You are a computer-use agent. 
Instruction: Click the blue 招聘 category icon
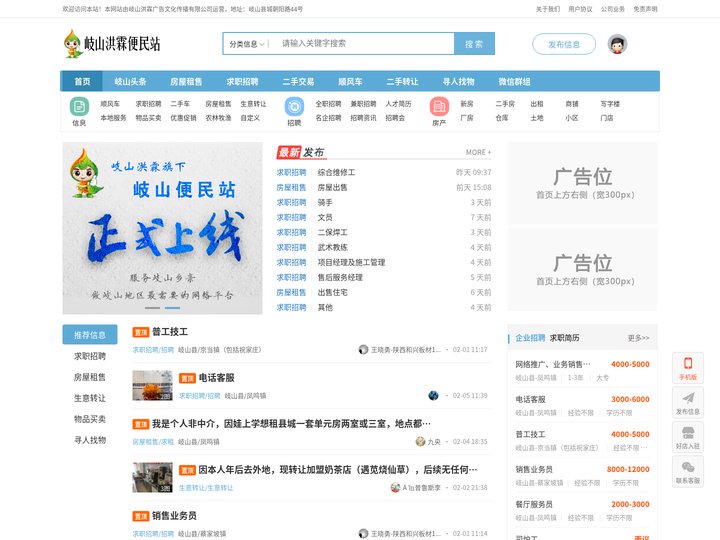(x=294, y=107)
